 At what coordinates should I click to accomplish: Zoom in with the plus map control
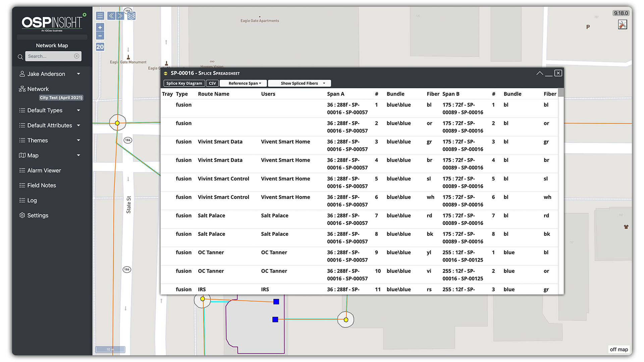[100, 27]
